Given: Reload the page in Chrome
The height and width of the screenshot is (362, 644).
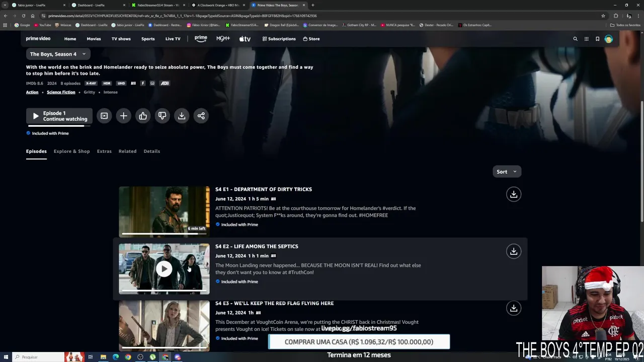Looking at the screenshot, I should [23, 16].
